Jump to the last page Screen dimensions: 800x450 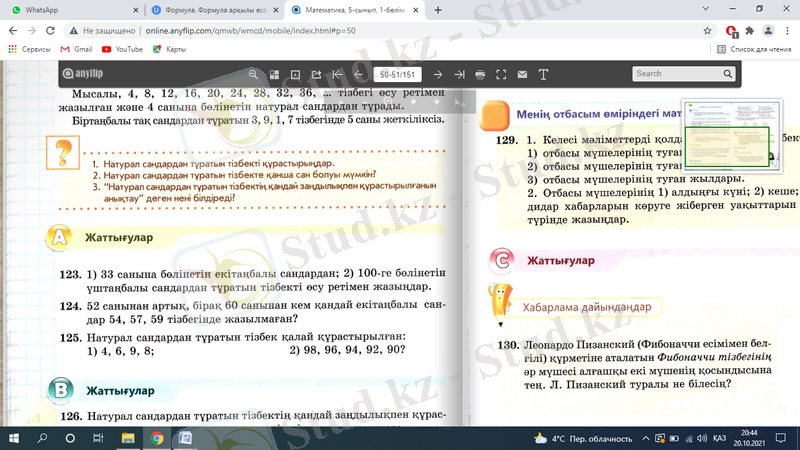(459, 74)
